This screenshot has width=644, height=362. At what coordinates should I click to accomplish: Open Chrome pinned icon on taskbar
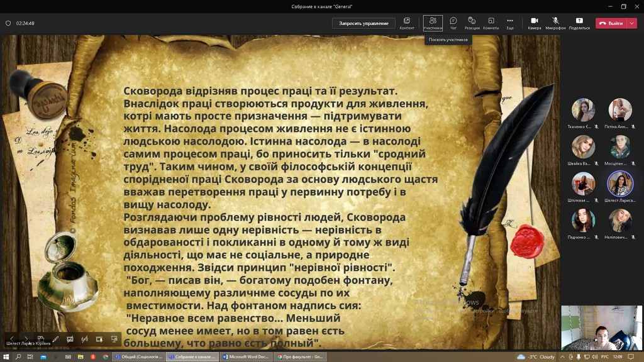pos(105,357)
